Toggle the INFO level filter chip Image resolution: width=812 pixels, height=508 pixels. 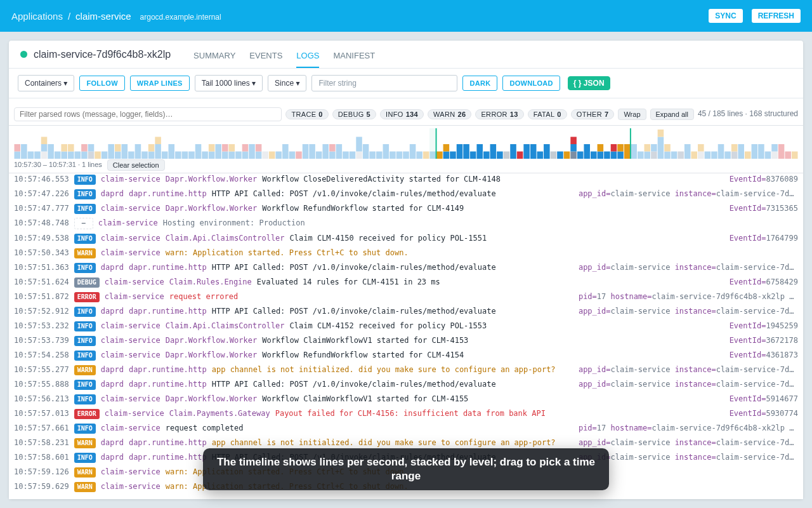pyautogui.click(x=402, y=114)
